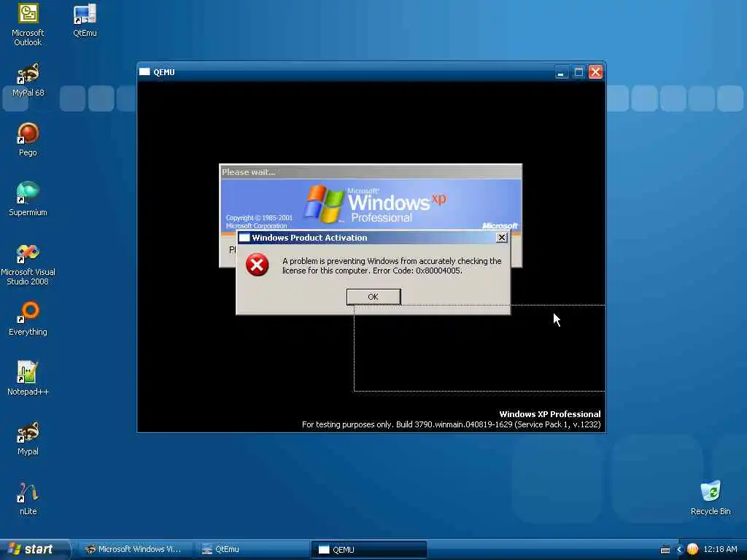Click OK in the Product Activation dialog
Screen dimensions: 747x560
(x=373, y=297)
